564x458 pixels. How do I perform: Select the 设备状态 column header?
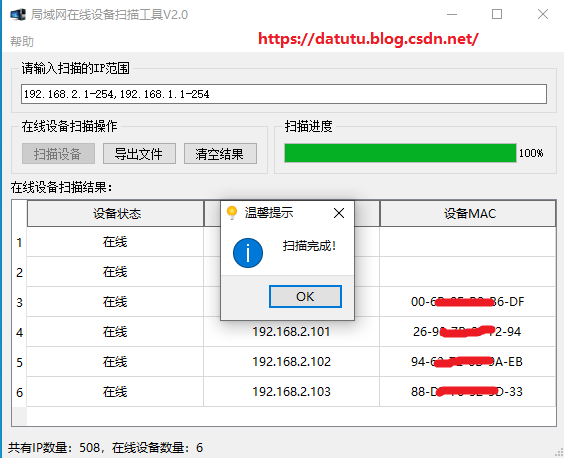coord(115,214)
